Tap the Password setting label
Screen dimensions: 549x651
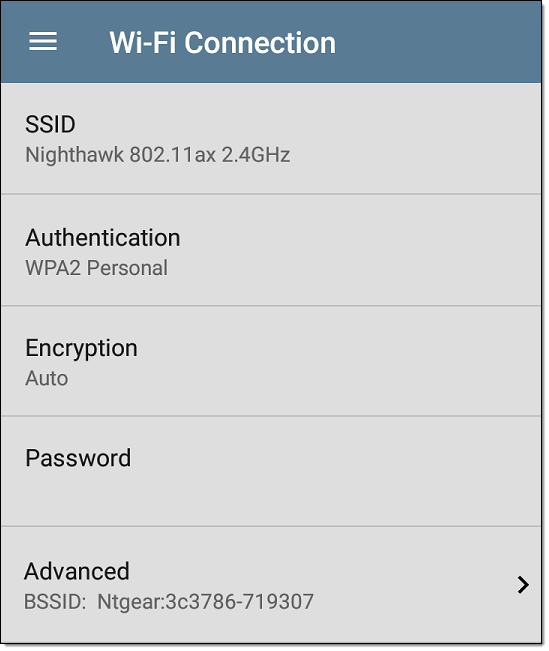click(x=78, y=458)
